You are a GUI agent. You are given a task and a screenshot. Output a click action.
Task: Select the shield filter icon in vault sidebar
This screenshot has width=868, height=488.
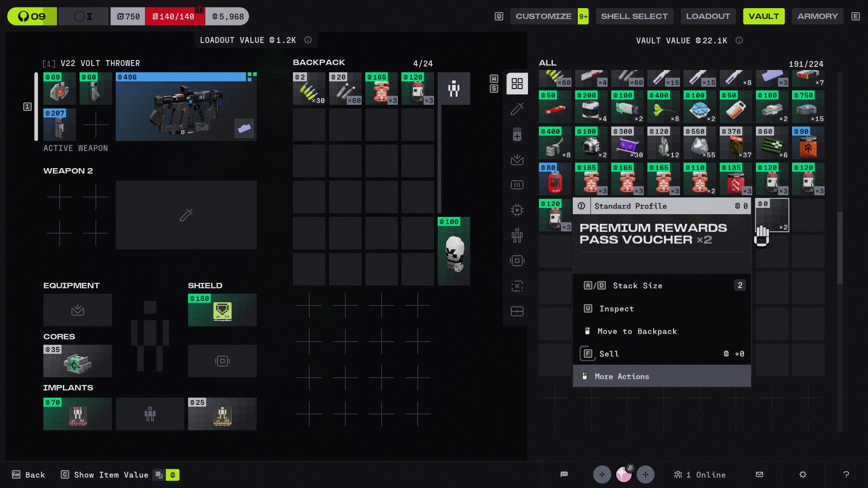point(517,261)
